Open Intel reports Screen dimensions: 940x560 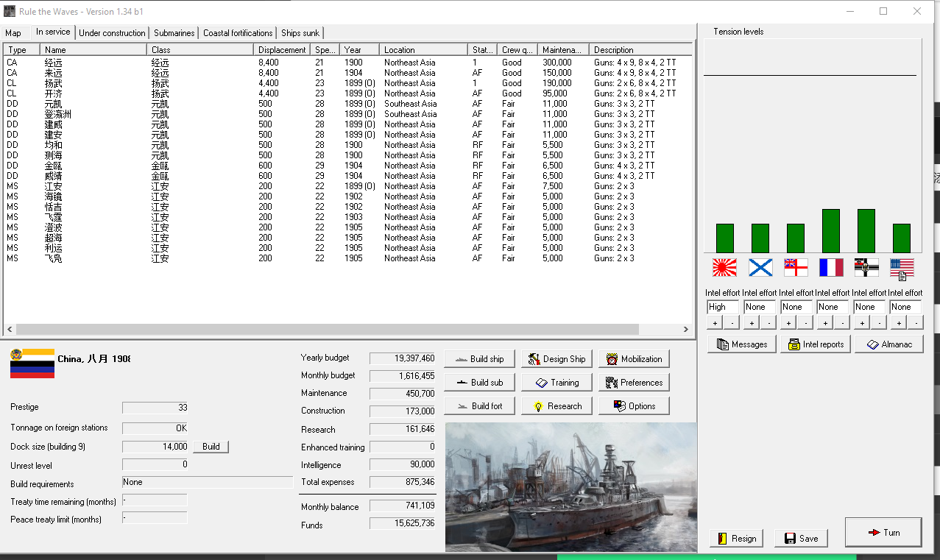[x=815, y=344]
